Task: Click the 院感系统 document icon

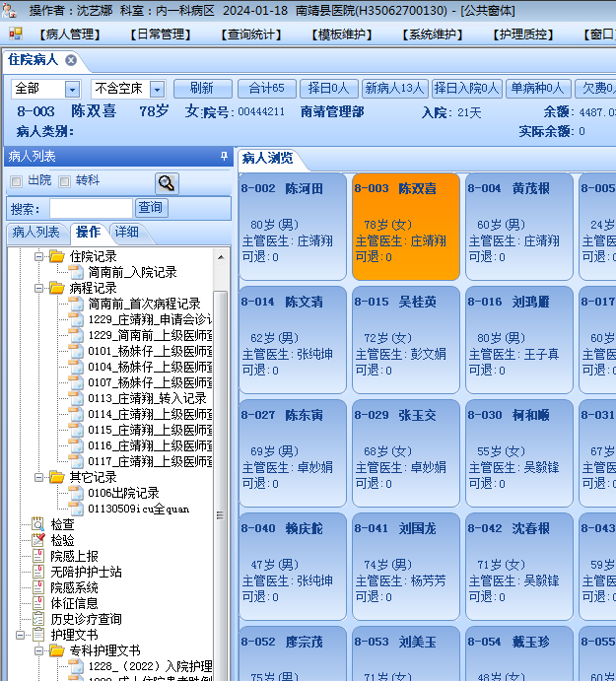Action: [x=38, y=587]
